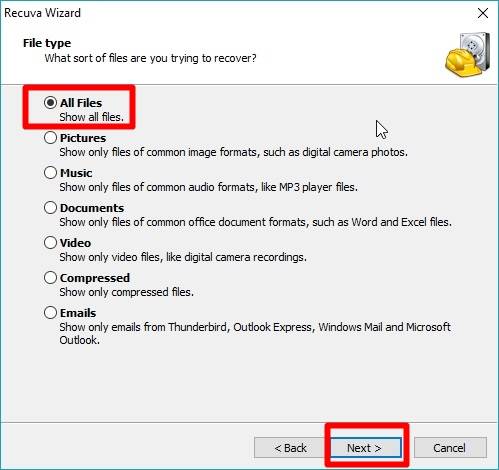Cancel the wizard

450,448
